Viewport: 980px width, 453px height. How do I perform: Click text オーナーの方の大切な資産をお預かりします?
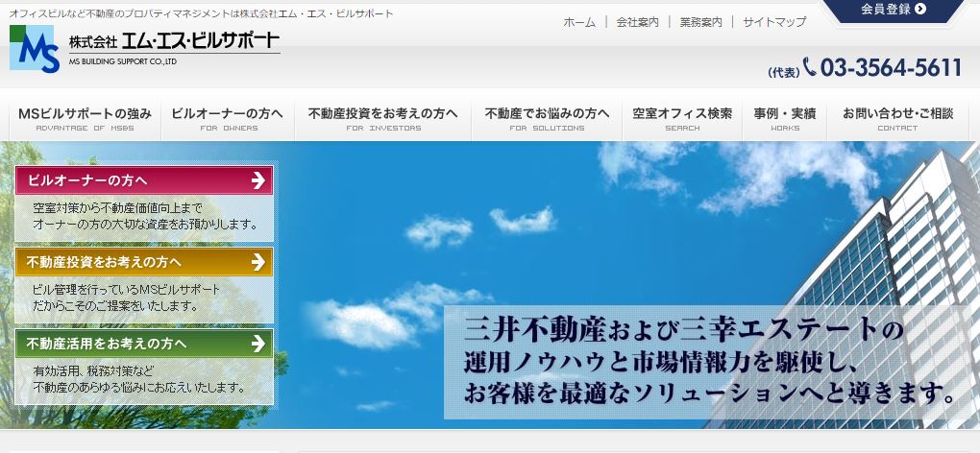(x=145, y=225)
